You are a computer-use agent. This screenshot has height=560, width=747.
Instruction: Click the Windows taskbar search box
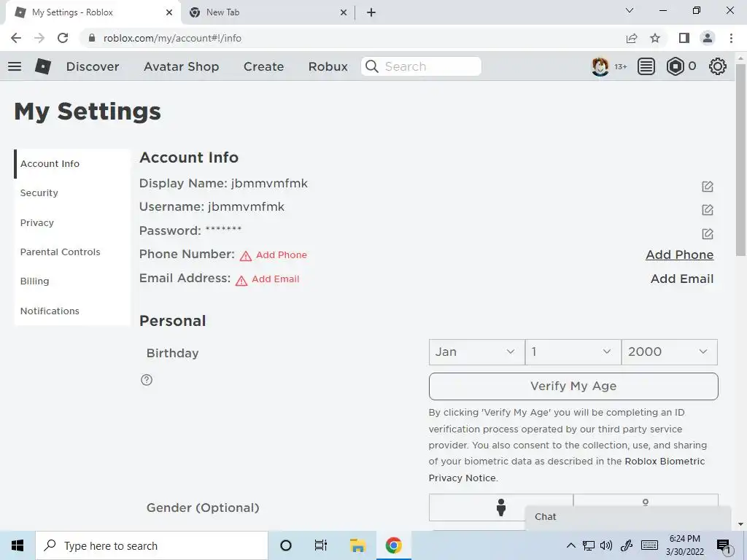pyautogui.click(x=152, y=545)
